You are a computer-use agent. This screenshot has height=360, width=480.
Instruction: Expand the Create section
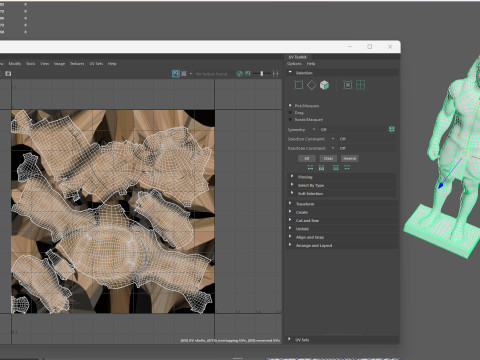point(342,212)
